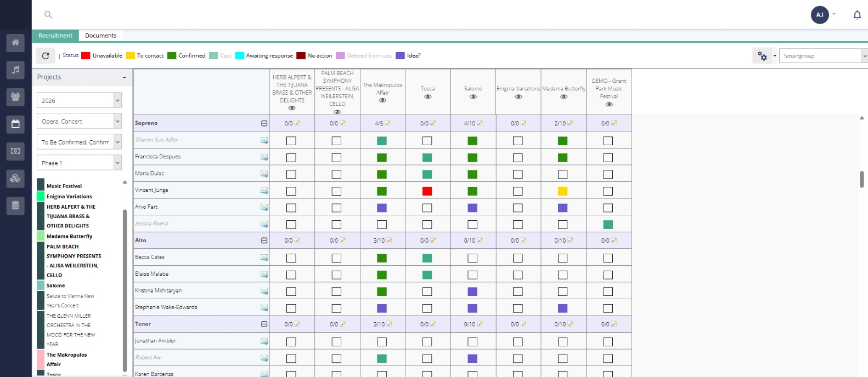The image size is (868, 377).
Task: Click the search magnifier icon
Action: [48, 15]
